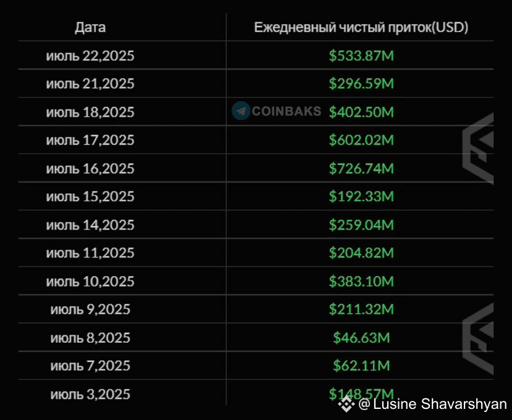Image resolution: width=512 pixels, height=420 pixels.
Task: Click the "Ежедневный чистый приток(USD)" column header
Action: click(361, 27)
